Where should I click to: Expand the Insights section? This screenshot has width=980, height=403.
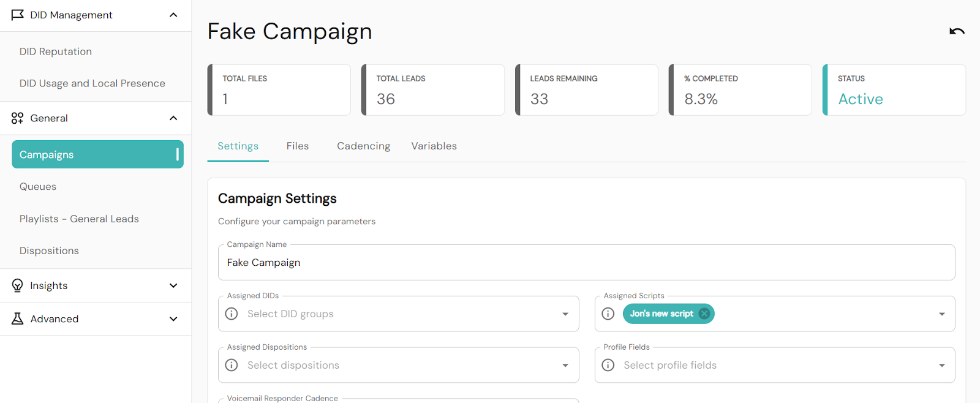[x=173, y=285]
